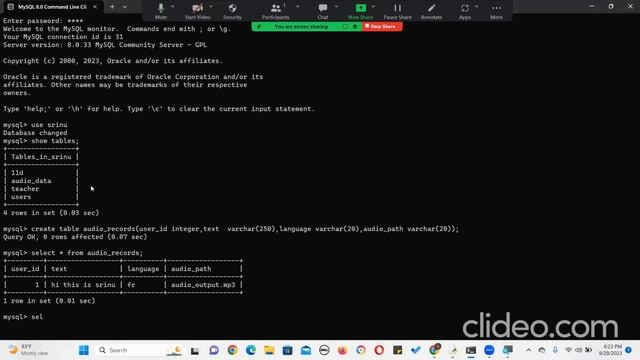Image resolution: width=640 pixels, height=360 pixels.
Task: Open a new terminal tab with plus
Action: point(112,7)
